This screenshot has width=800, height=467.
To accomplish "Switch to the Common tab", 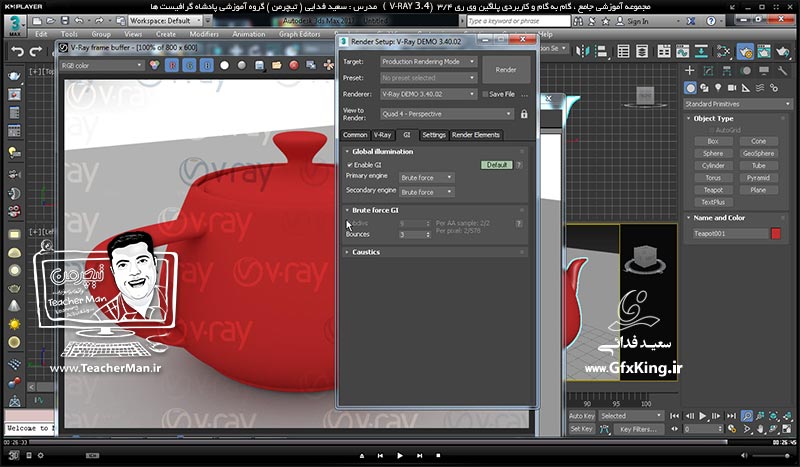I will point(355,135).
